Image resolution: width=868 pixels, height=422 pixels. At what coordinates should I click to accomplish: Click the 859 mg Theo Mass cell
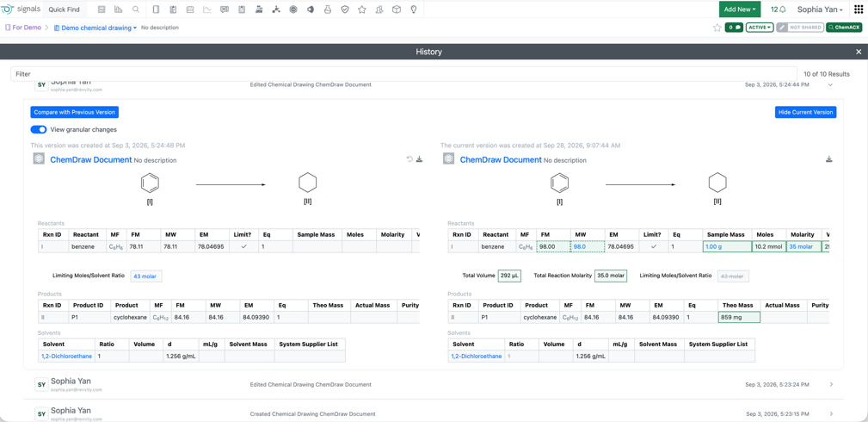[739, 318]
